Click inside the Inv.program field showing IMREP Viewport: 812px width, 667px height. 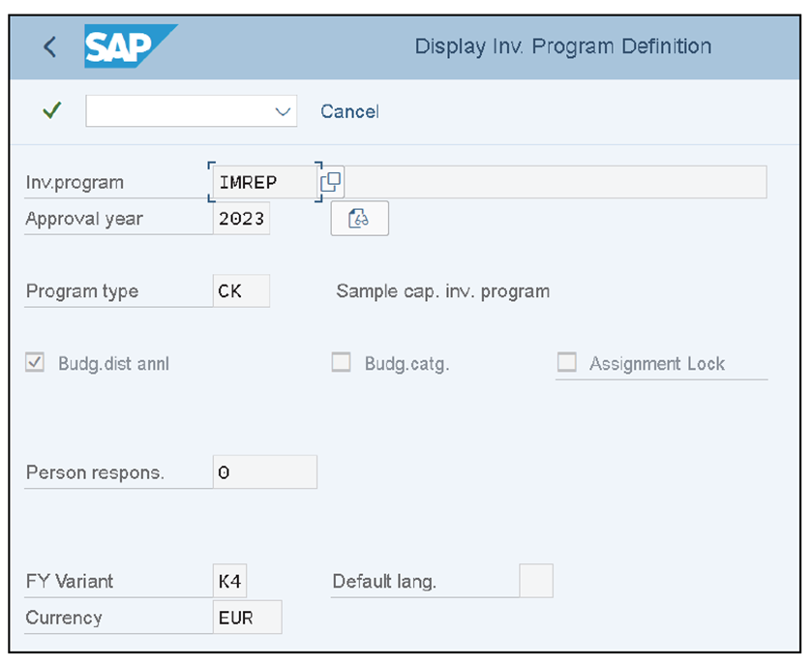pyautogui.click(x=259, y=181)
